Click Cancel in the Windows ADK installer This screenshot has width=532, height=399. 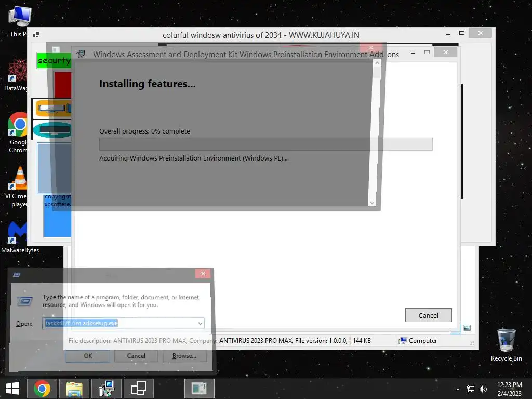click(x=428, y=315)
